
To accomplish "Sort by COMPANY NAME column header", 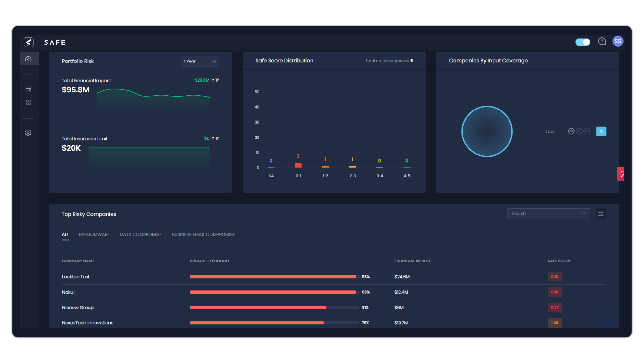I will (x=78, y=261).
